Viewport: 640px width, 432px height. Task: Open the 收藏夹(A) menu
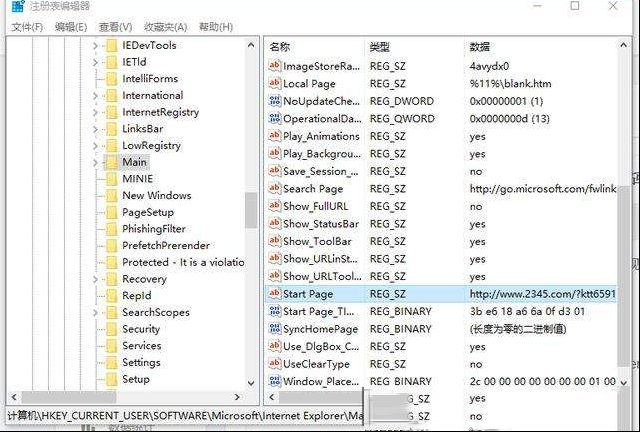click(165, 27)
